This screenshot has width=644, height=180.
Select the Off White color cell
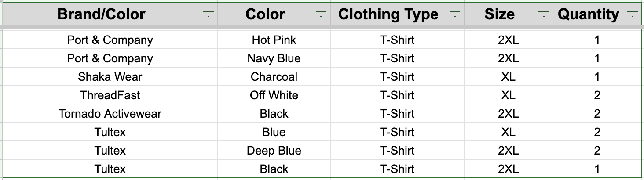[x=274, y=95]
